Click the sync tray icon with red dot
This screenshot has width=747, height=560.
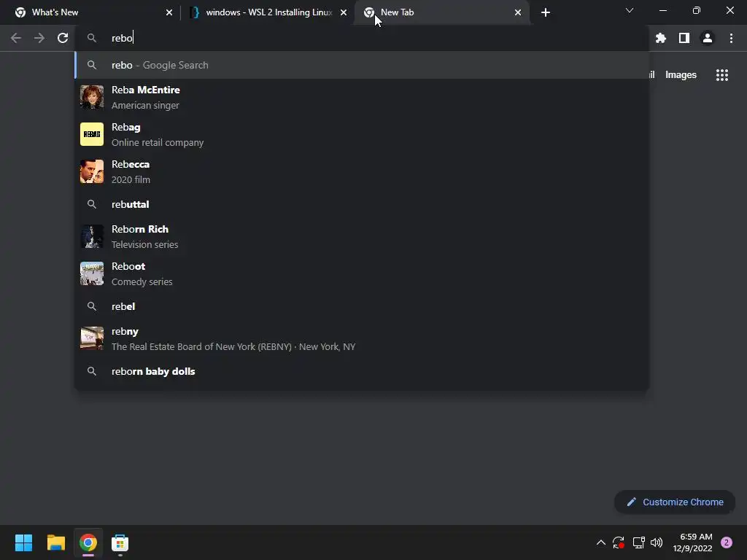click(619, 542)
